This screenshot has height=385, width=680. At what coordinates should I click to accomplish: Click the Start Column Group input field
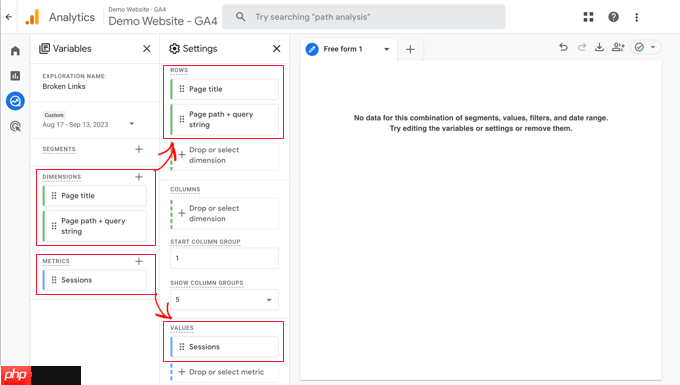(225, 258)
